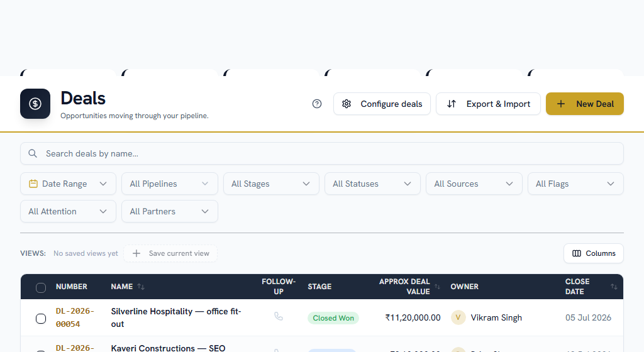Click the STAGE column header
644x352 pixels.
[x=319, y=287]
